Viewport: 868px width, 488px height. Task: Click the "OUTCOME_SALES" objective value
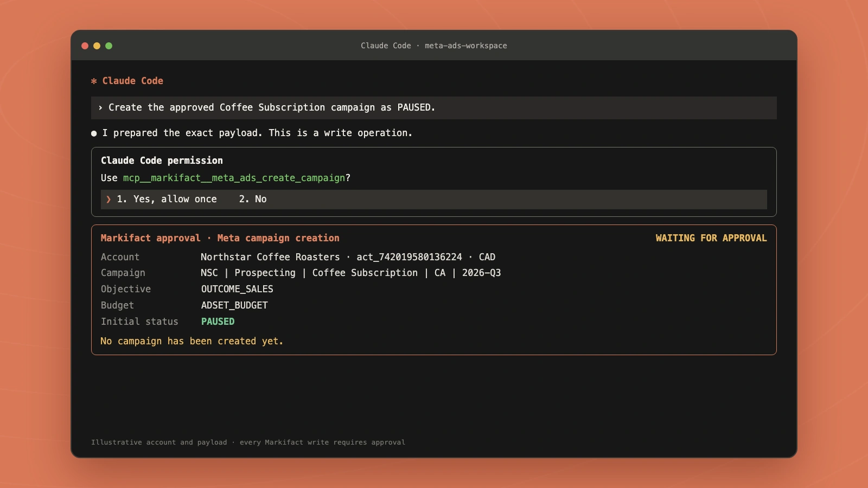tap(237, 289)
